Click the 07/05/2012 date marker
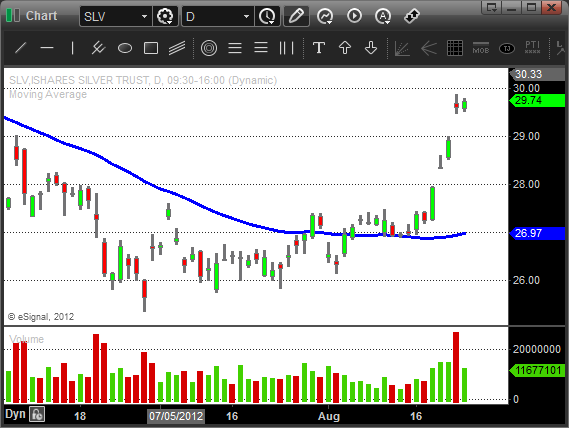 (176, 416)
